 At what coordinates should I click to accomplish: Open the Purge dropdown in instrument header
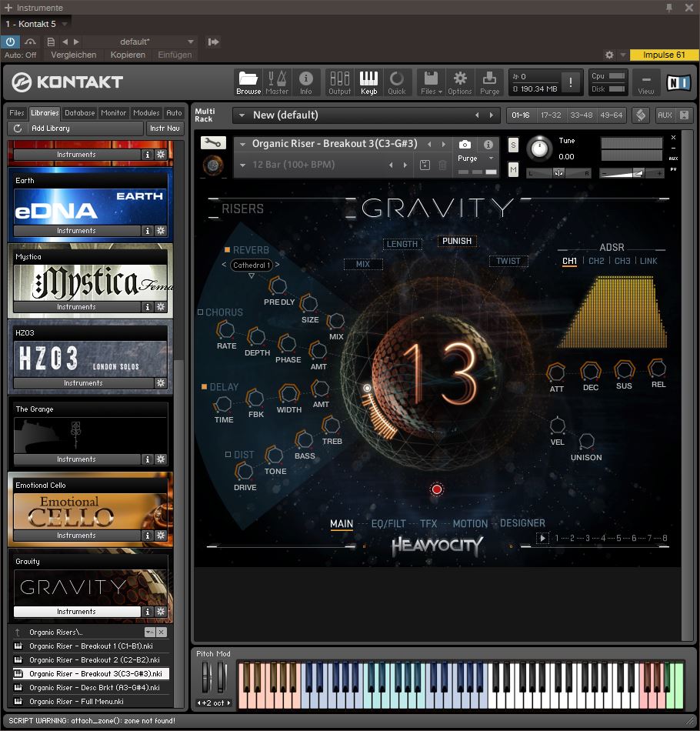pyautogui.click(x=491, y=159)
